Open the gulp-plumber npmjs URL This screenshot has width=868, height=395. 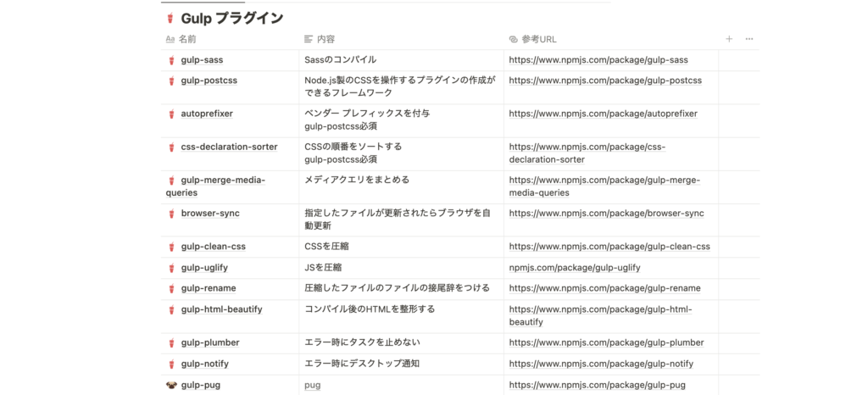tap(606, 342)
